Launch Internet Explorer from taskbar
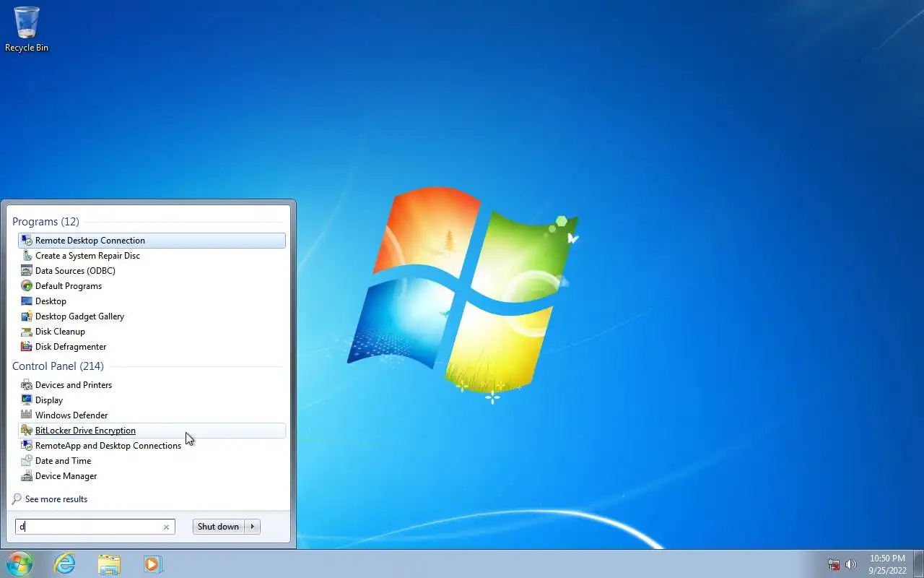The height and width of the screenshot is (578, 924). click(65, 564)
